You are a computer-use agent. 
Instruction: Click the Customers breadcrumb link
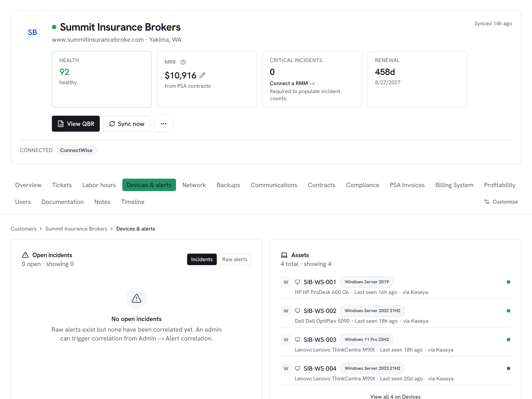point(23,229)
